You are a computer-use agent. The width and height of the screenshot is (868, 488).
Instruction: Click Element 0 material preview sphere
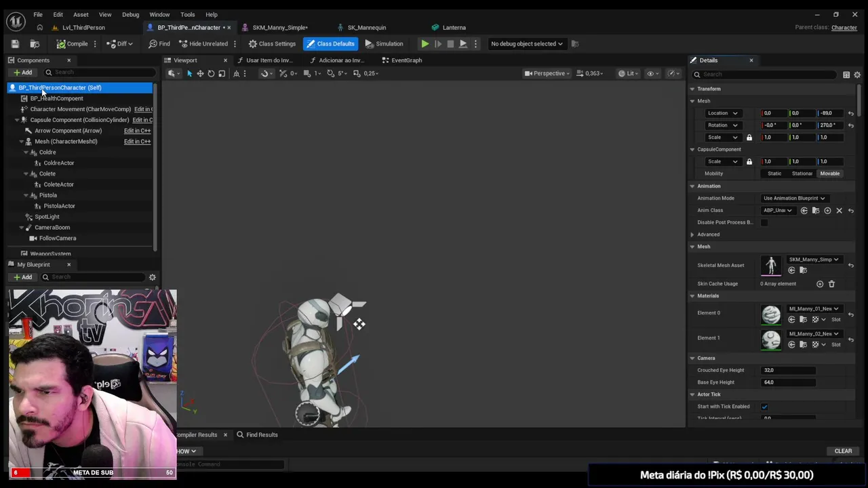click(771, 315)
